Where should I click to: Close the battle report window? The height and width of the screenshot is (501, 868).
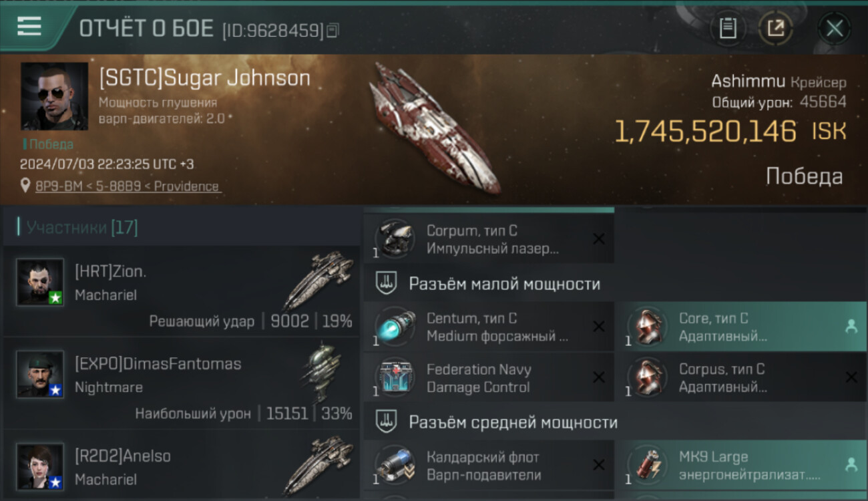[835, 28]
